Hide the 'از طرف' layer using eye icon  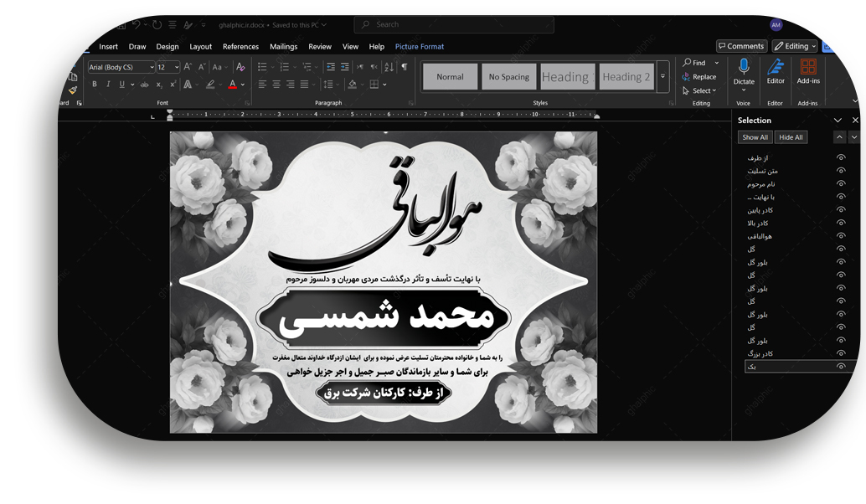[841, 157]
